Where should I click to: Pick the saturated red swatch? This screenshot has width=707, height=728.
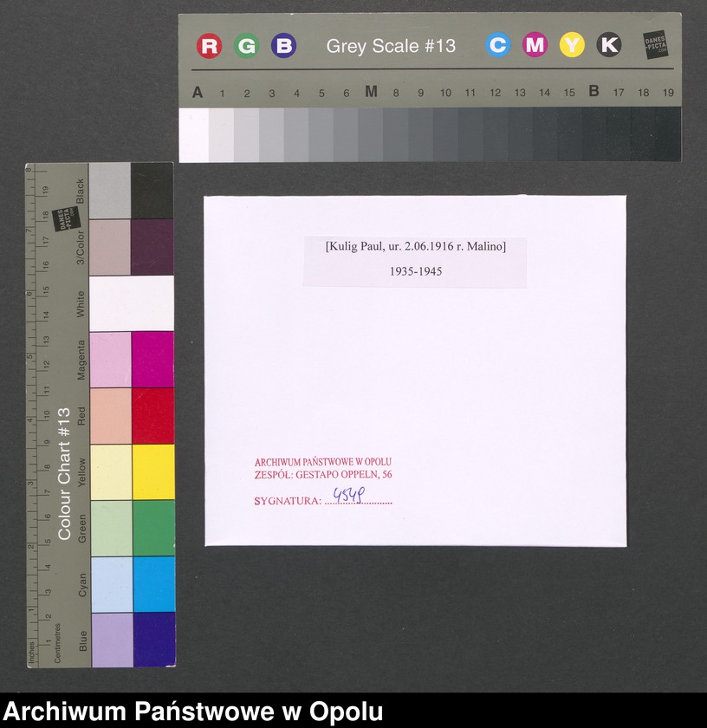(152, 415)
